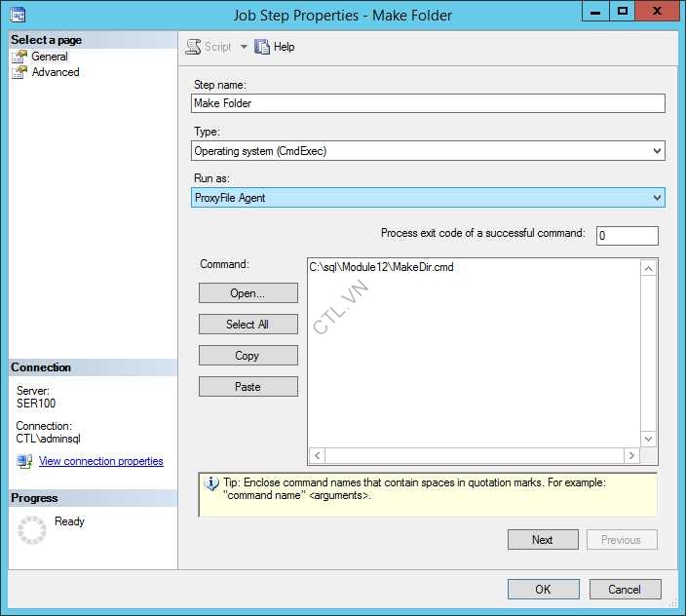
Task: Confirm the dialog with OK
Action: click(x=543, y=589)
